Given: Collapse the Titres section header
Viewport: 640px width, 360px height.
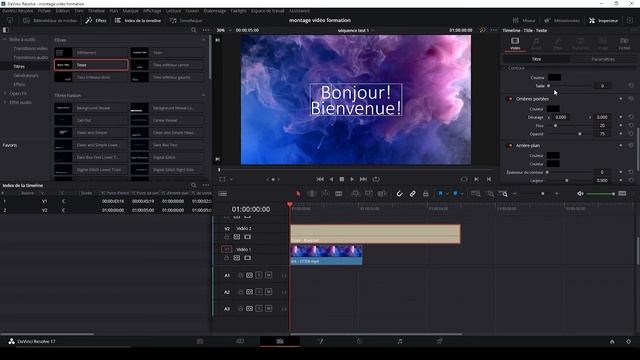Looking at the screenshot, I should (x=203, y=40).
